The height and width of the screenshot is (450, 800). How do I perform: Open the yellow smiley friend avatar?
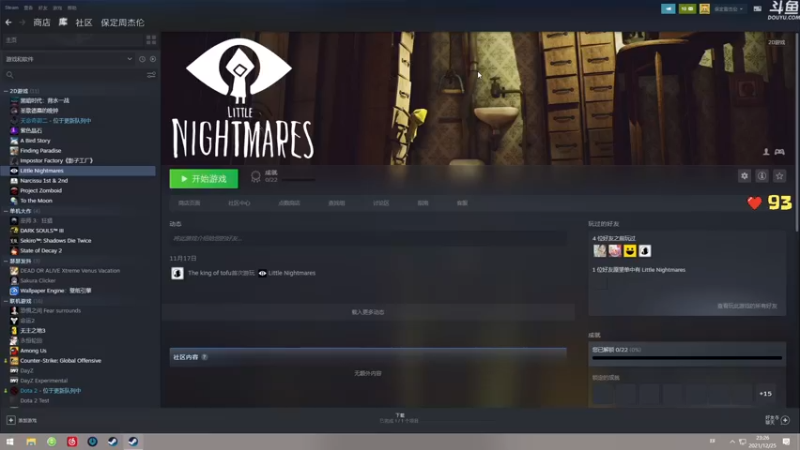[x=630, y=251]
